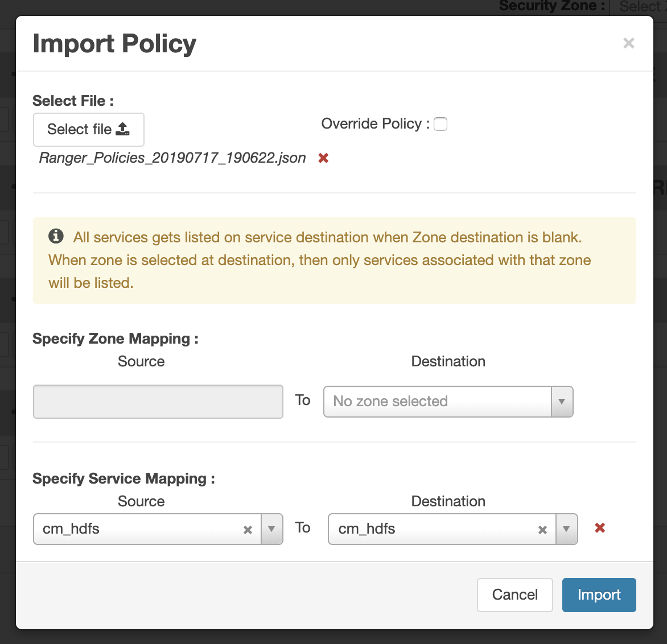Delete the cm_hdfs service mapping row
The image size is (667, 644).
click(600, 528)
